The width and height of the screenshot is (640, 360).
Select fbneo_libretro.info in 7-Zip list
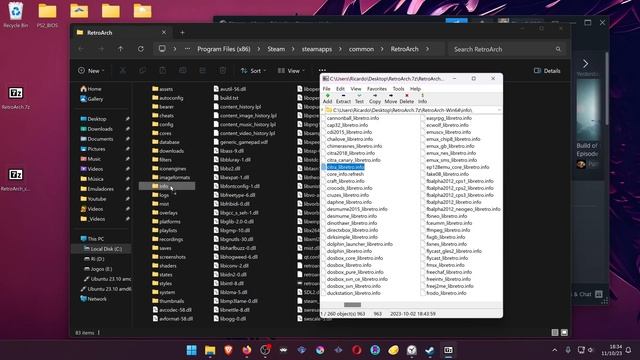447,216
